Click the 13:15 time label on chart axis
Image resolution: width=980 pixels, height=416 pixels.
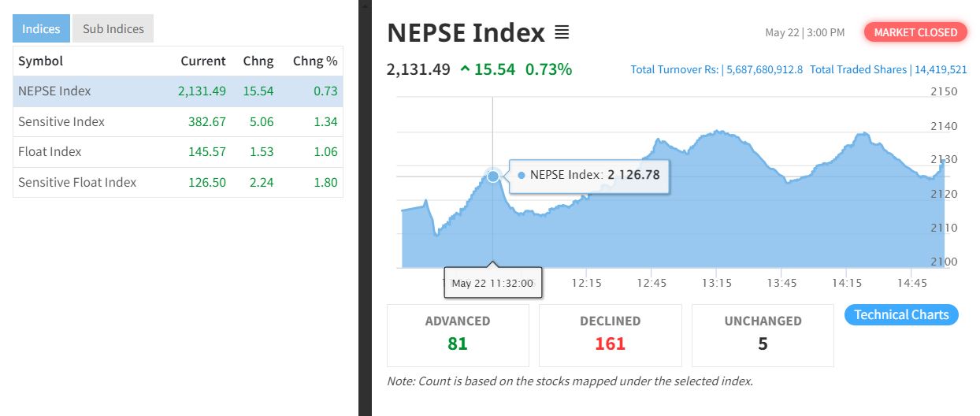click(x=717, y=283)
